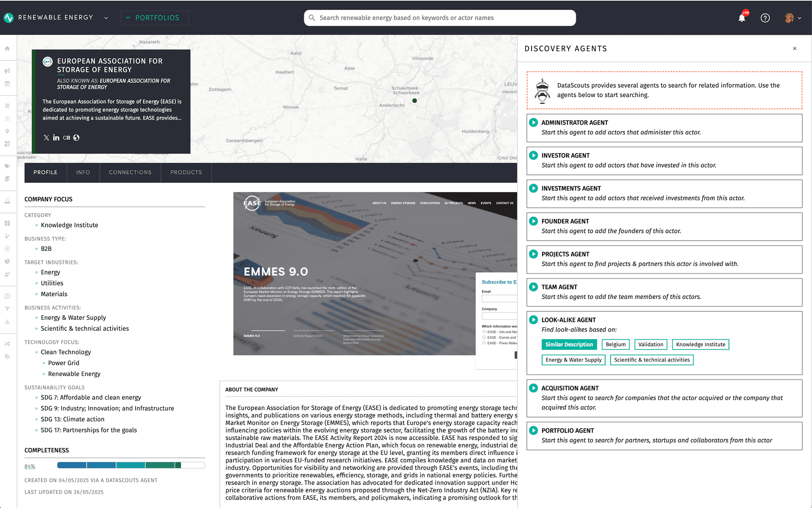
Task: Open the user avatar menu
Action: (x=792, y=18)
